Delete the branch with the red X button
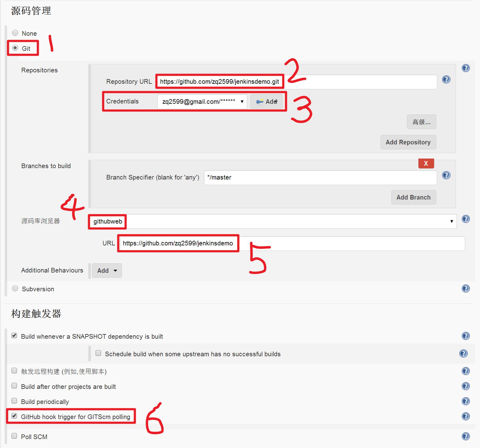 click(x=426, y=163)
